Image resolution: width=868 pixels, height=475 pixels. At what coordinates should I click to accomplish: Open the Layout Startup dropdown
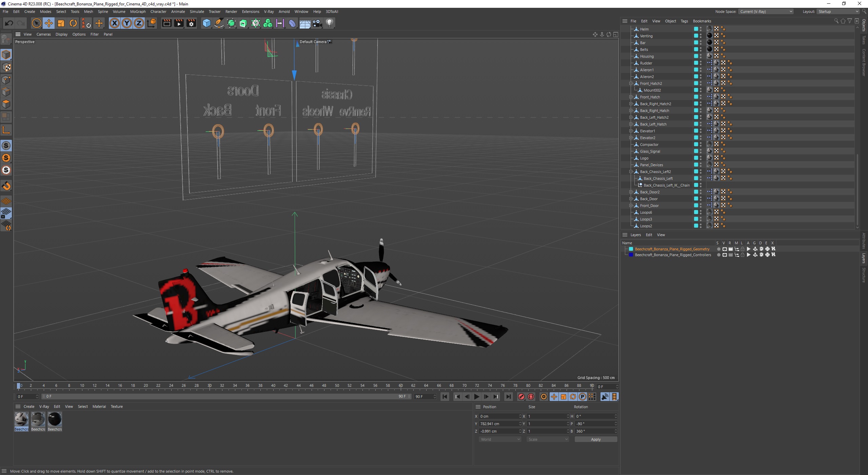[838, 12]
